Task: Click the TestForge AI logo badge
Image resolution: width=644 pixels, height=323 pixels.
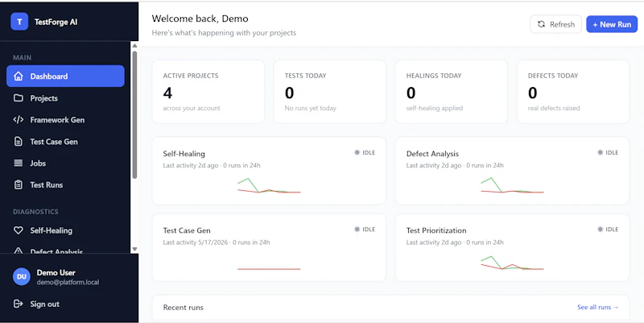Action: coord(19,22)
